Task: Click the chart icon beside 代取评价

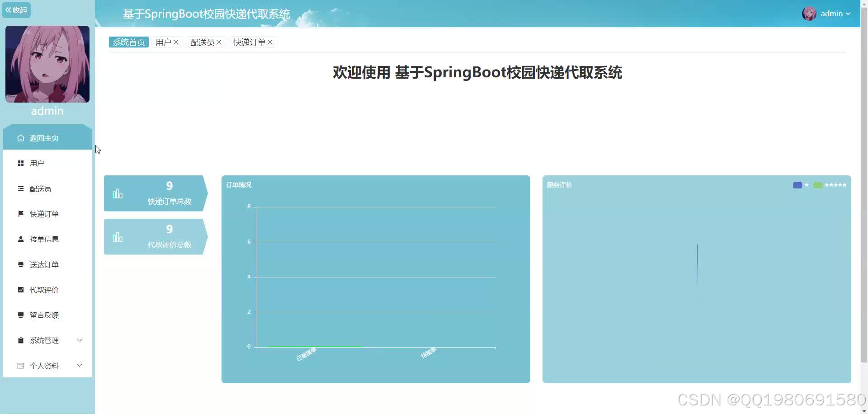Action: pos(21,290)
